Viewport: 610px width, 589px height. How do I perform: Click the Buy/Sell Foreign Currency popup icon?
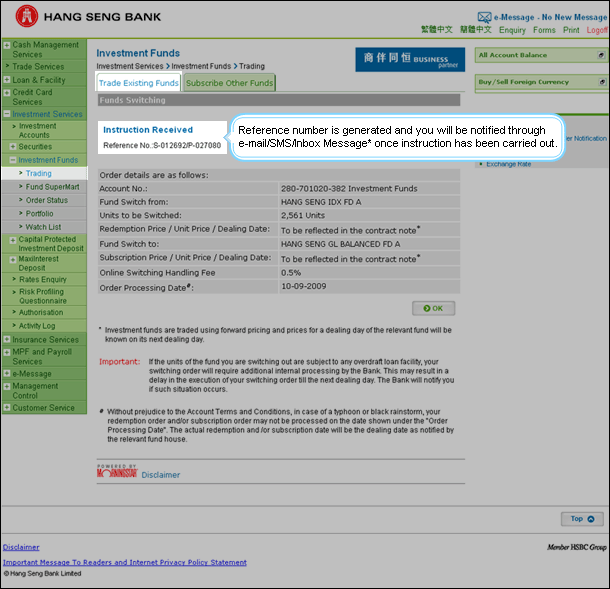click(602, 82)
